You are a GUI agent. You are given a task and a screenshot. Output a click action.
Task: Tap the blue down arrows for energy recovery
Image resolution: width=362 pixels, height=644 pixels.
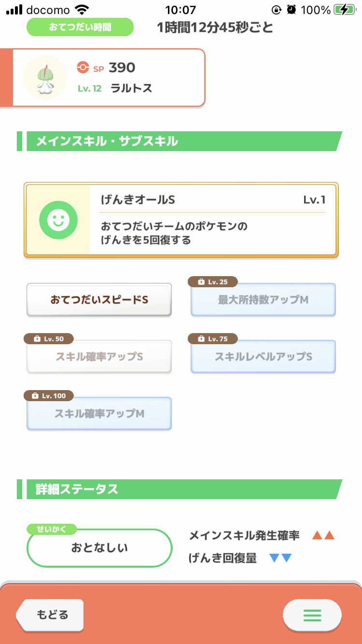[x=280, y=559]
